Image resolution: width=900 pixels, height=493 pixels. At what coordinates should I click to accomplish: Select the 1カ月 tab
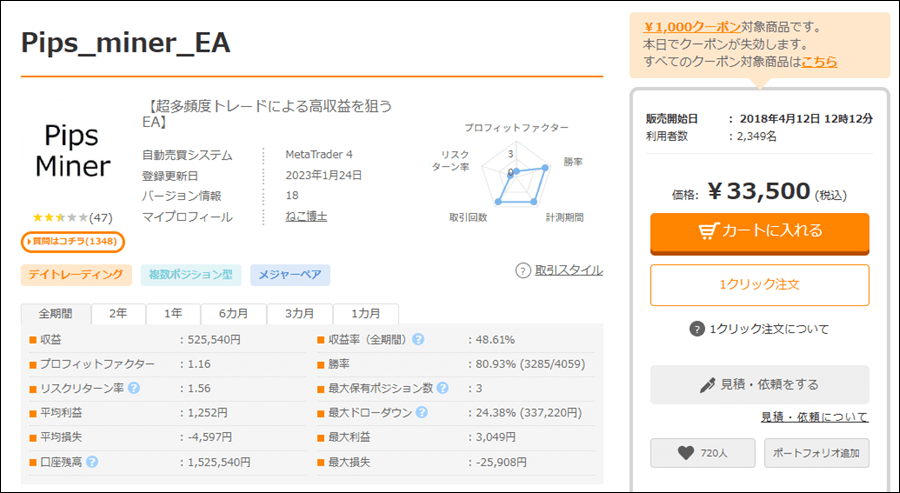tap(366, 314)
